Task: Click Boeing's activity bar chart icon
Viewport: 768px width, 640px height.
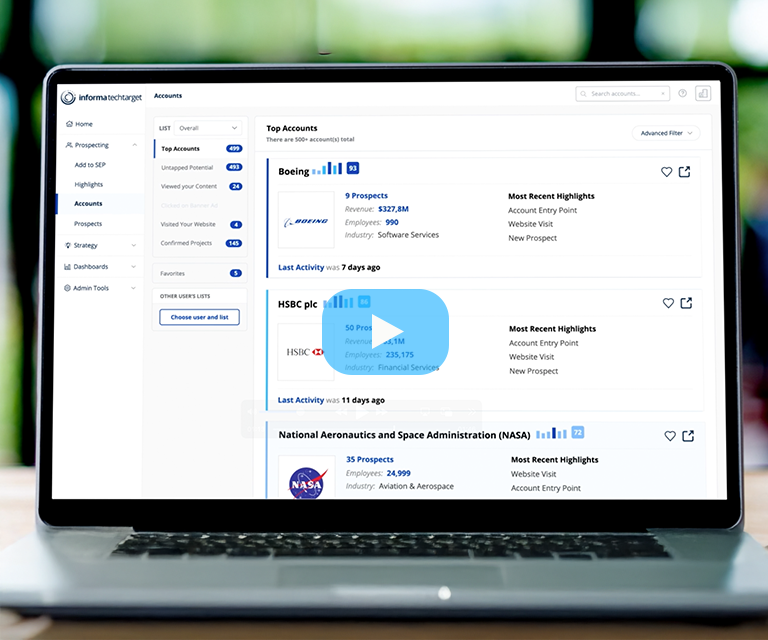Action: pyautogui.click(x=327, y=168)
